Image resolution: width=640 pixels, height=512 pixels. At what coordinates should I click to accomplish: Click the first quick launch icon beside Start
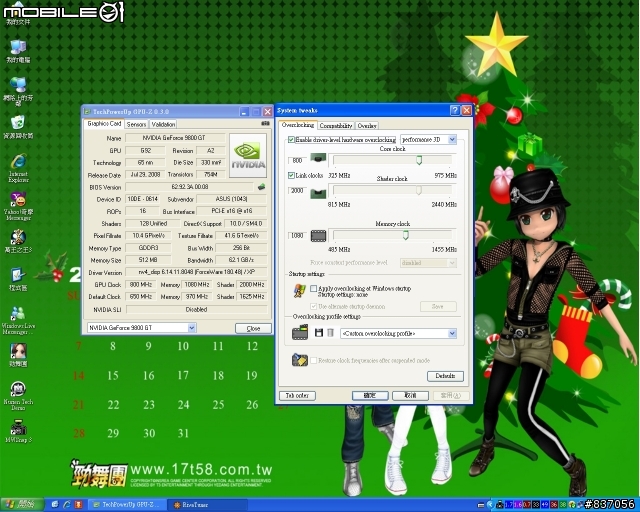[x=55, y=505]
